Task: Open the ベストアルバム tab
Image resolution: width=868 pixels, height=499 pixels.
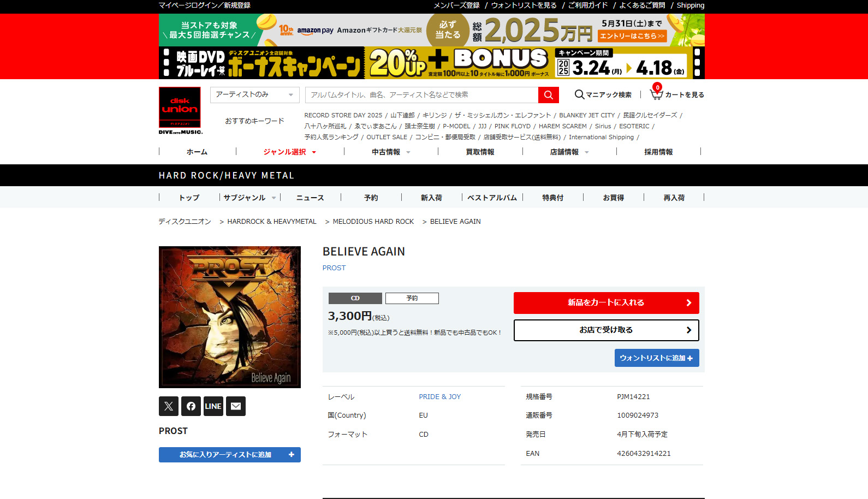Action: point(492,198)
